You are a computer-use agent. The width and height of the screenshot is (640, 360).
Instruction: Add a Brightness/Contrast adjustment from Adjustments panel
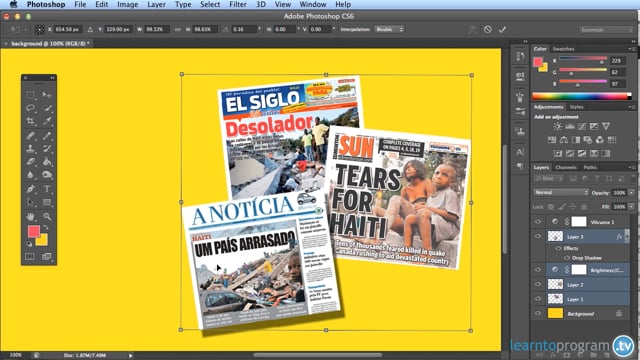tap(557, 127)
